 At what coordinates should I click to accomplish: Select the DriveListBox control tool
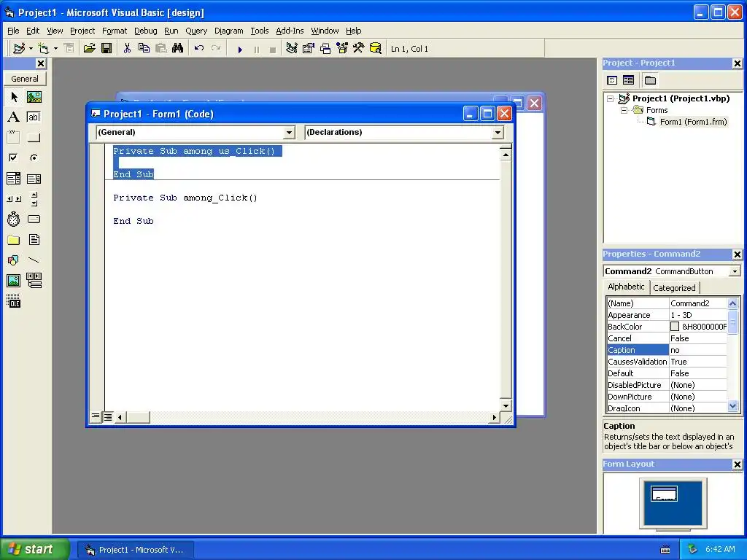click(x=34, y=219)
